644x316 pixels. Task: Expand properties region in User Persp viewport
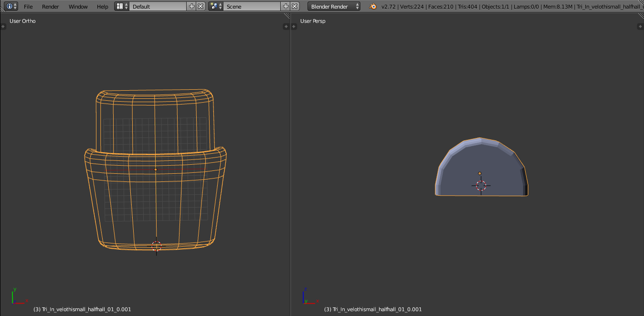tap(640, 27)
